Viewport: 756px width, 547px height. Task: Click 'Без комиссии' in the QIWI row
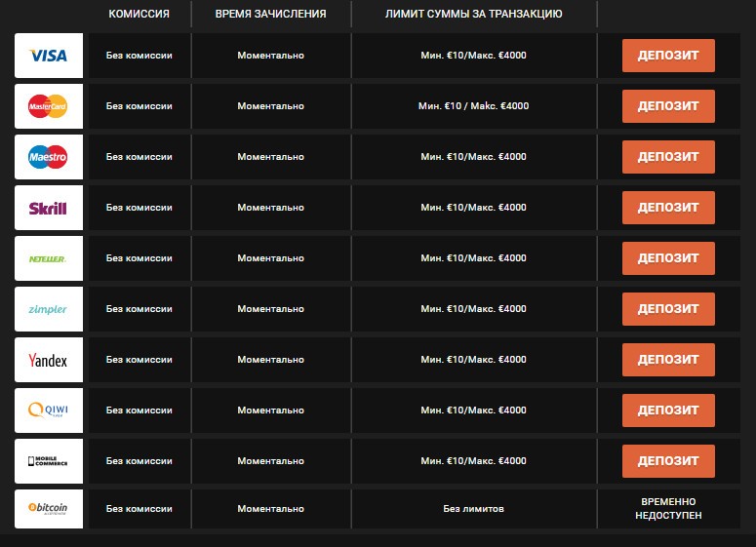tap(139, 410)
